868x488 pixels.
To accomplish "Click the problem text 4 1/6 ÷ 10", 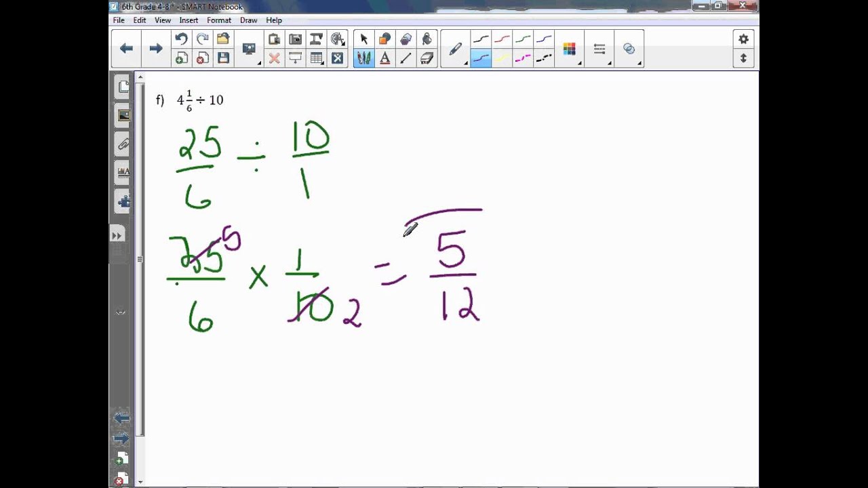I will click(200, 100).
